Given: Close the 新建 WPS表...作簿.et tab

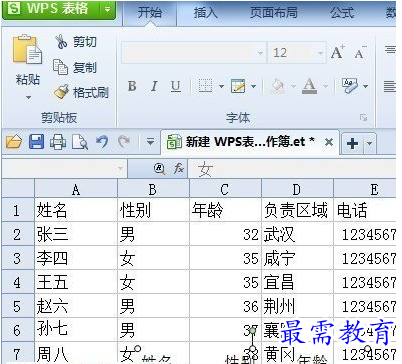Looking at the screenshot, I should [x=329, y=142].
